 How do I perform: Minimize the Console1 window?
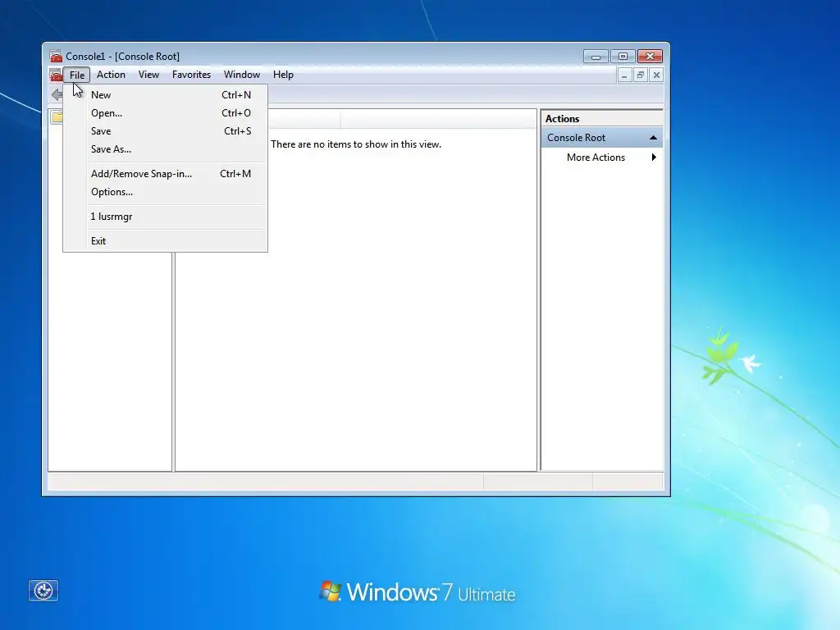point(596,57)
